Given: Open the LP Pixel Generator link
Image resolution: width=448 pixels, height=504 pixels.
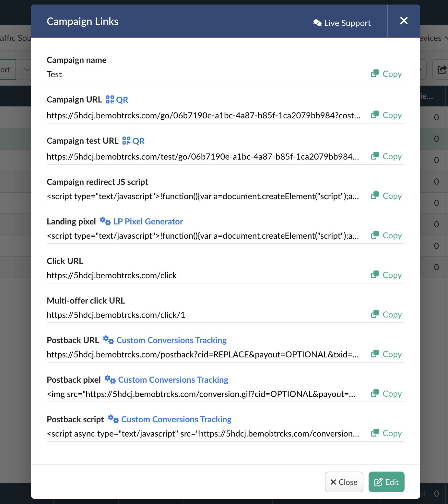Looking at the screenshot, I should 148,222.
